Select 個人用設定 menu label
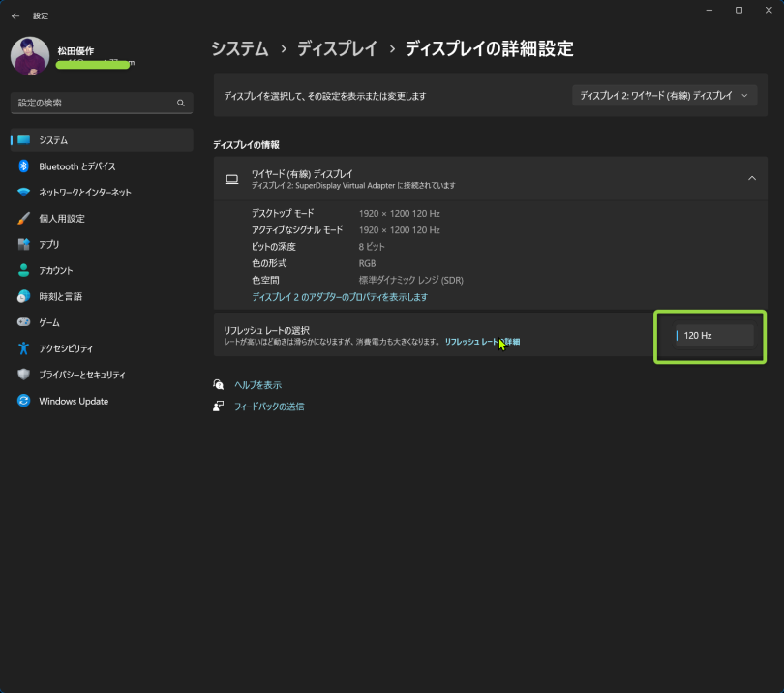The image size is (784, 693). [62, 219]
